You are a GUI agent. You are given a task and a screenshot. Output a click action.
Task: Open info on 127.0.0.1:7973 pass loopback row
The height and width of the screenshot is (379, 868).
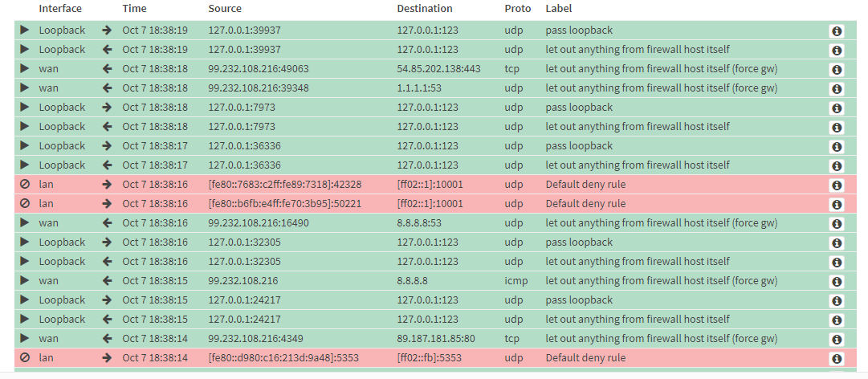[x=837, y=108]
